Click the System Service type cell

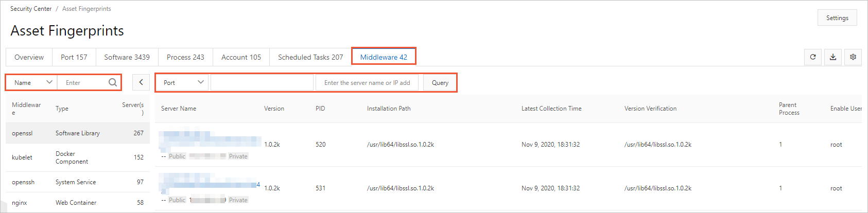tap(76, 182)
